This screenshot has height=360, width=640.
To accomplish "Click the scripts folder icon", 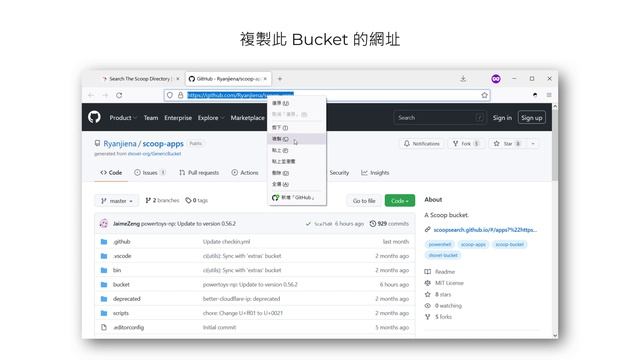I will click(x=104, y=313).
